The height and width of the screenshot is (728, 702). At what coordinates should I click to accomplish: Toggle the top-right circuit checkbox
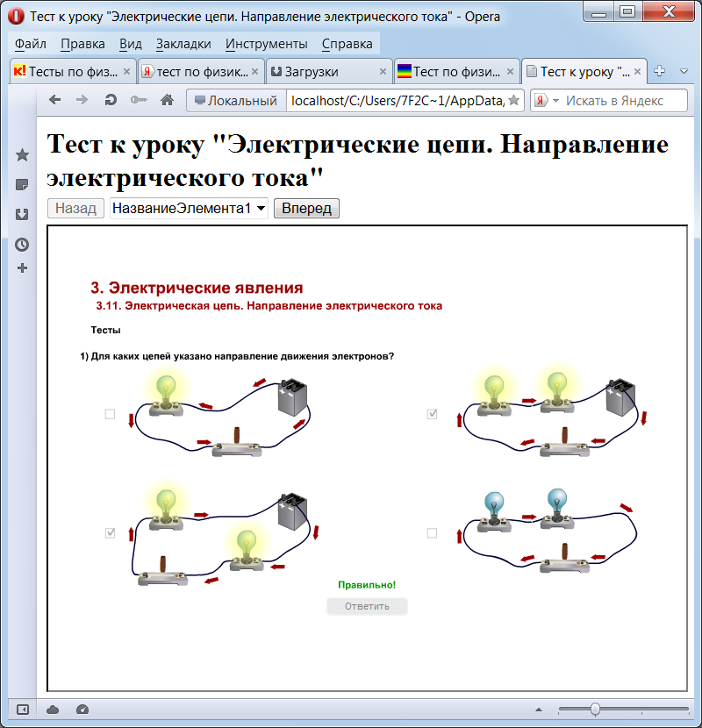(x=432, y=414)
